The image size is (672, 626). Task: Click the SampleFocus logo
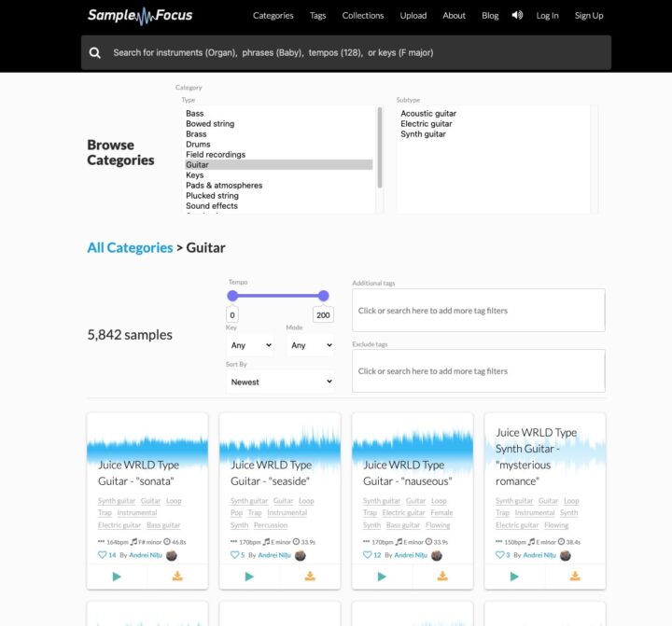(x=140, y=15)
